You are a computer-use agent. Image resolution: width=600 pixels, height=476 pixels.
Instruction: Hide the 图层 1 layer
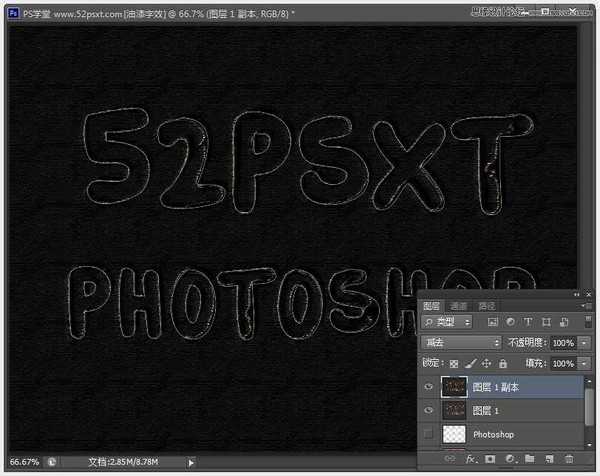coord(429,410)
